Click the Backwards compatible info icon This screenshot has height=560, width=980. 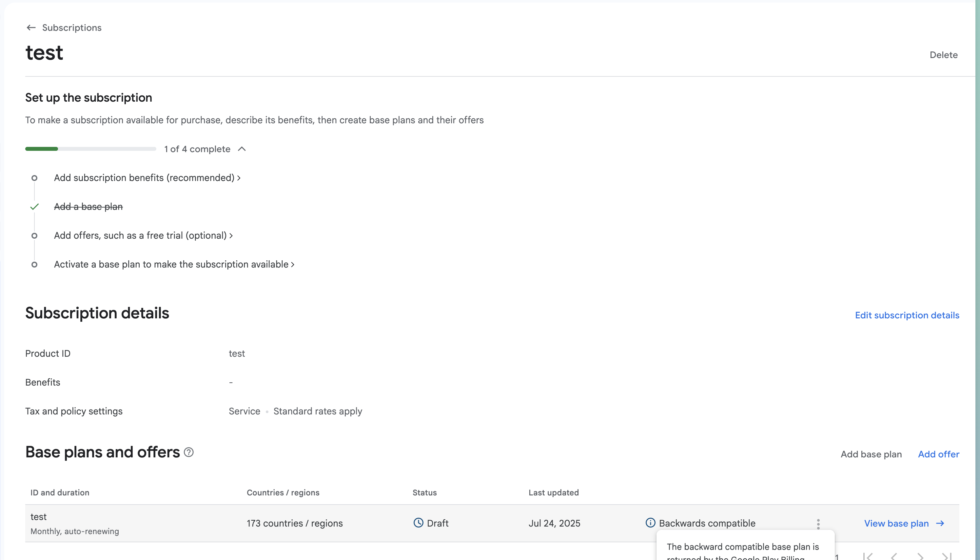tap(650, 523)
